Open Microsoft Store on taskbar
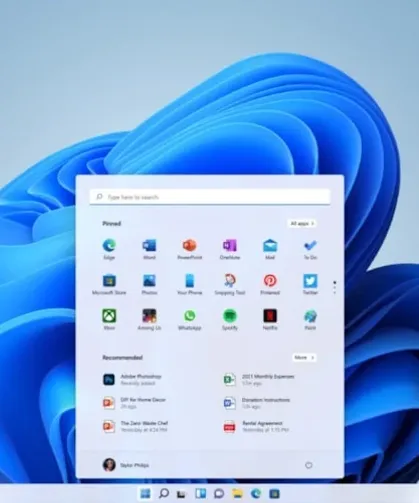This screenshot has width=419, height=503. pos(274,493)
